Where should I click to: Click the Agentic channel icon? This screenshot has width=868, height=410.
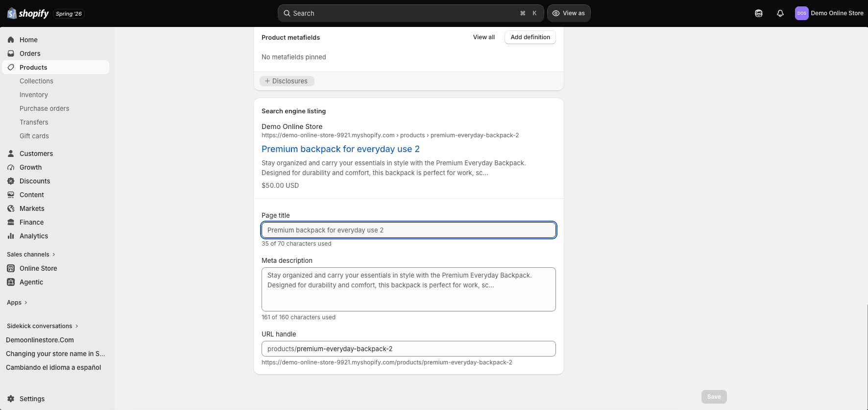click(x=11, y=282)
